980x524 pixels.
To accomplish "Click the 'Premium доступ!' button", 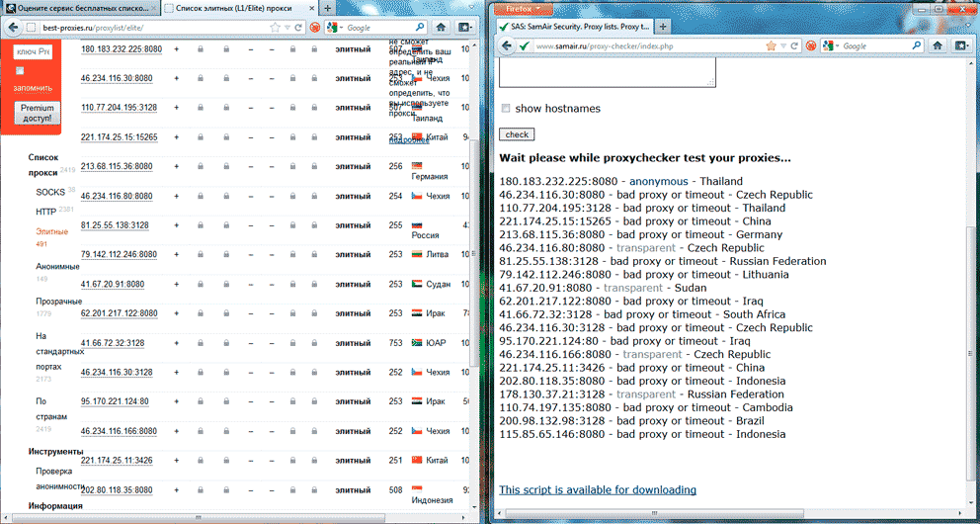I will [x=37, y=113].
